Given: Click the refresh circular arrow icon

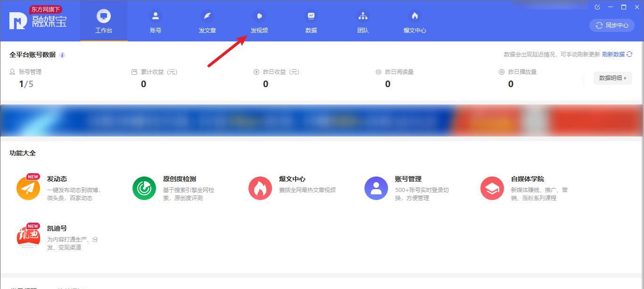Looking at the screenshot, I should tap(629, 55).
